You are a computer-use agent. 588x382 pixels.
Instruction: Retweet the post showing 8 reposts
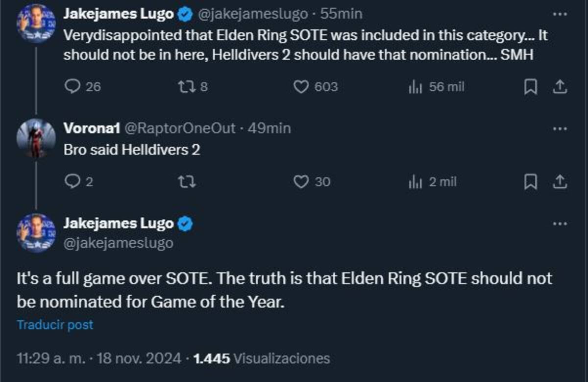[x=192, y=87]
